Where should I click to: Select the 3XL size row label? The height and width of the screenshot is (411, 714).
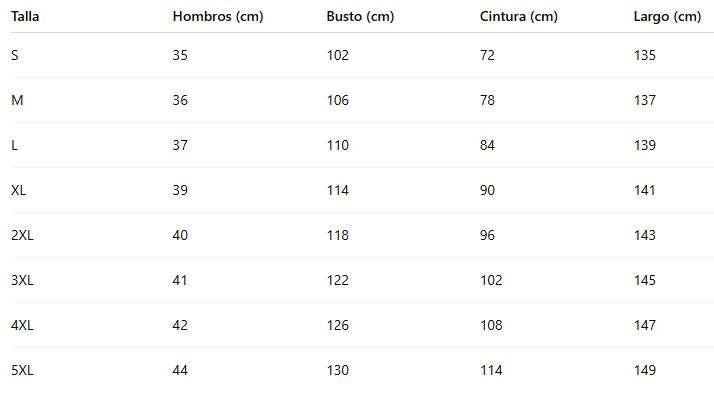point(23,280)
